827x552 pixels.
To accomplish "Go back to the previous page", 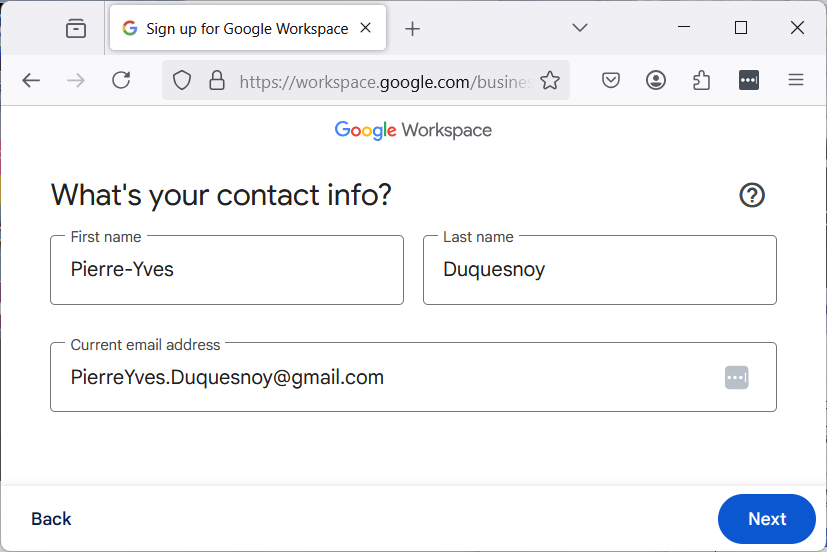I will 31,81.
